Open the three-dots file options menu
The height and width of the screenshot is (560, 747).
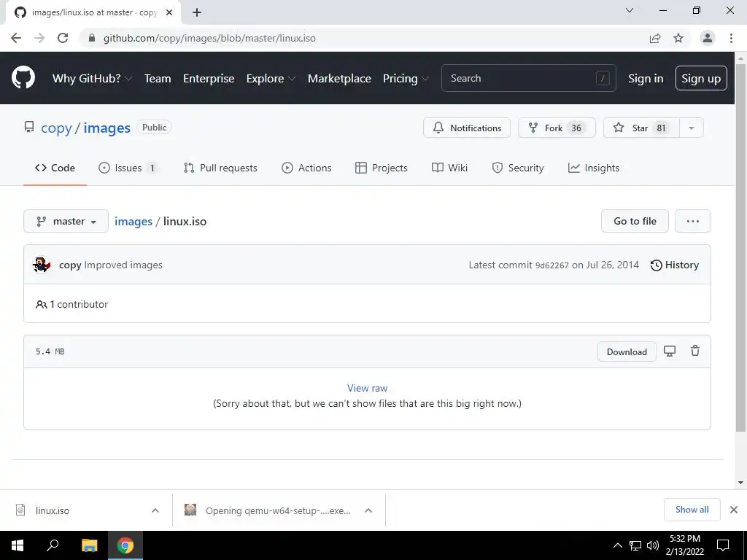(x=693, y=221)
